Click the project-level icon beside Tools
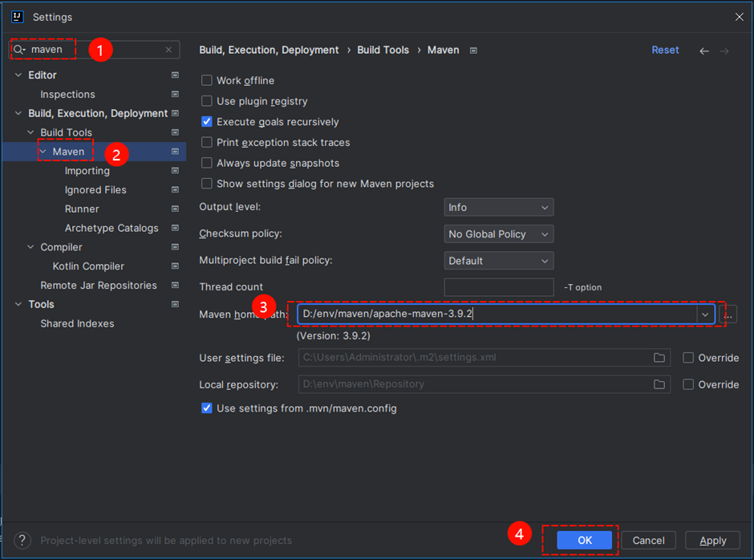754x560 pixels. coord(175,304)
